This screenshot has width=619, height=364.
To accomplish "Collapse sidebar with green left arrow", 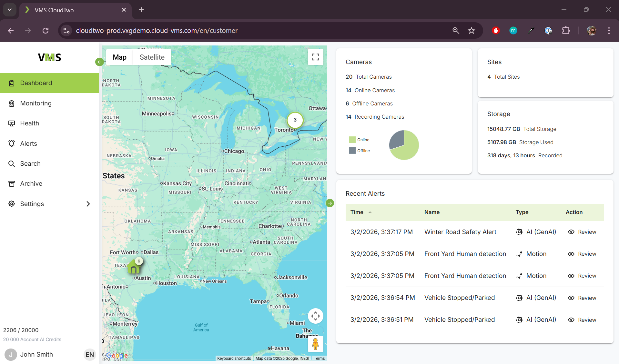I will [99, 62].
